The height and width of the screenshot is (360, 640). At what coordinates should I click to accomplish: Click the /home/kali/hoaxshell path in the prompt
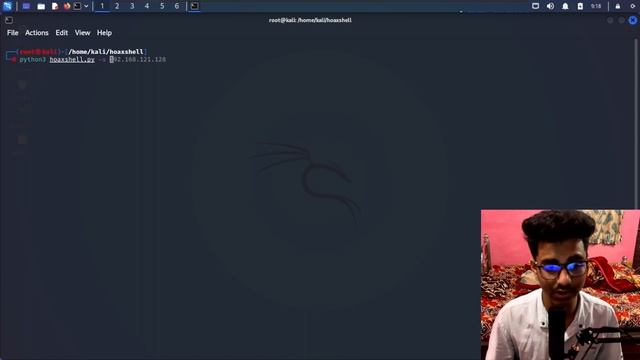tap(106, 52)
